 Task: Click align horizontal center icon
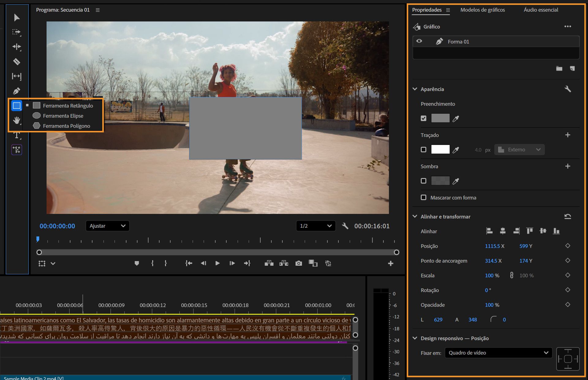point(503,231)
